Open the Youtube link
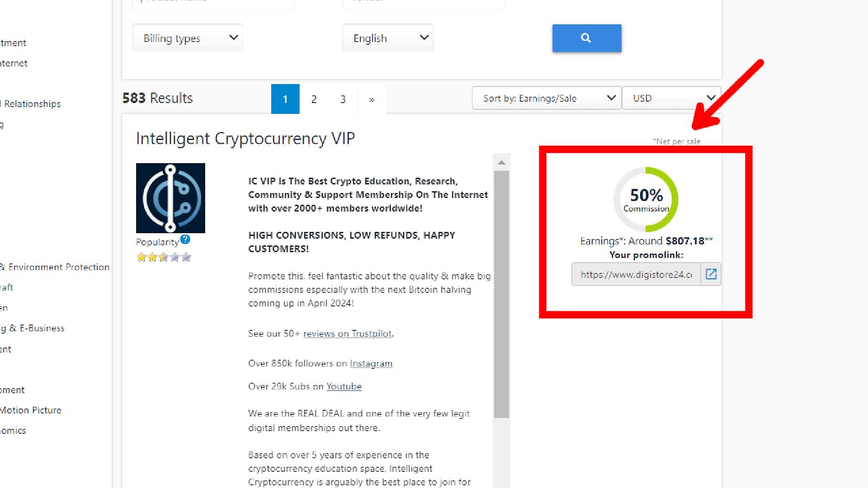Viewport: 868px width, 488px height. (344, 386)
